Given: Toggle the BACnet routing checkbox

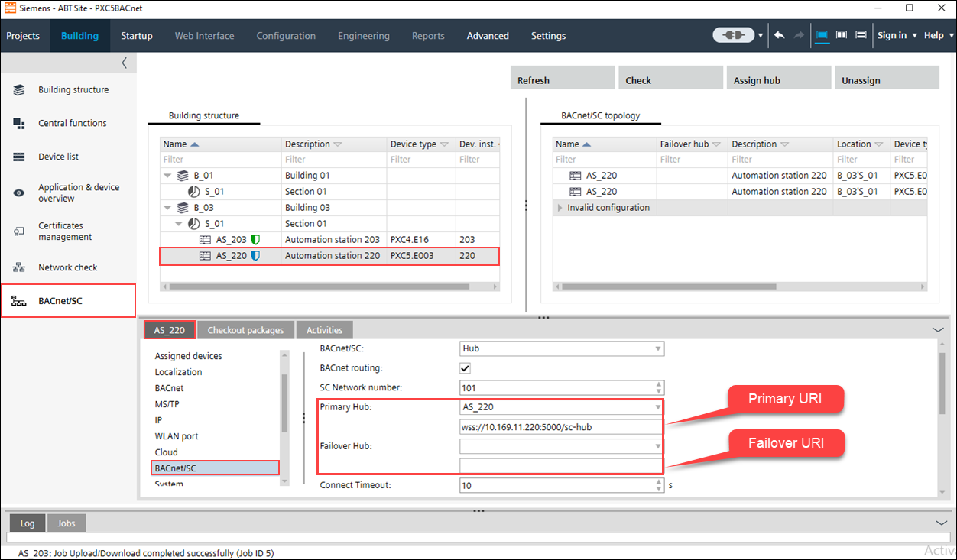Looking at the screenshot, I should tap(465, 368).
